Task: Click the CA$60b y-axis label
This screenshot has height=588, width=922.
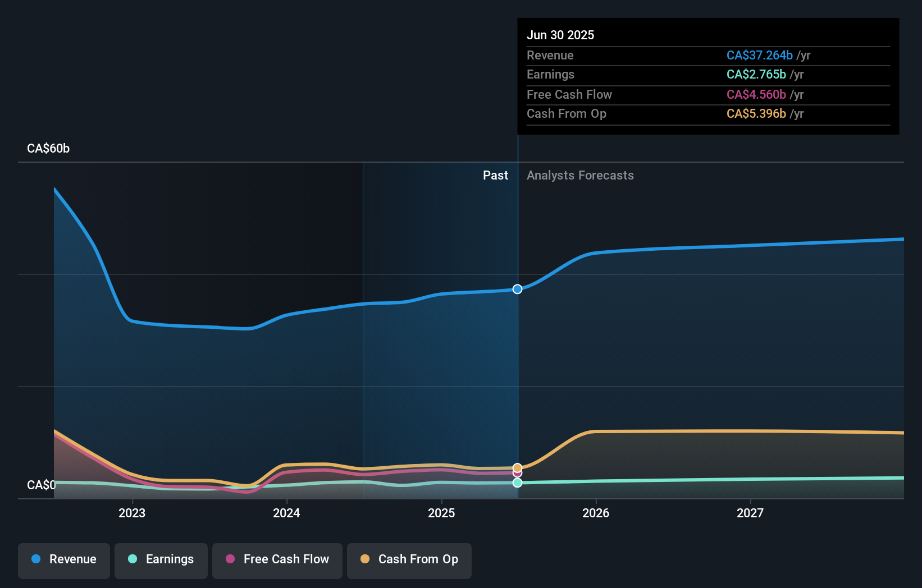Action: (x=48, y=149)
